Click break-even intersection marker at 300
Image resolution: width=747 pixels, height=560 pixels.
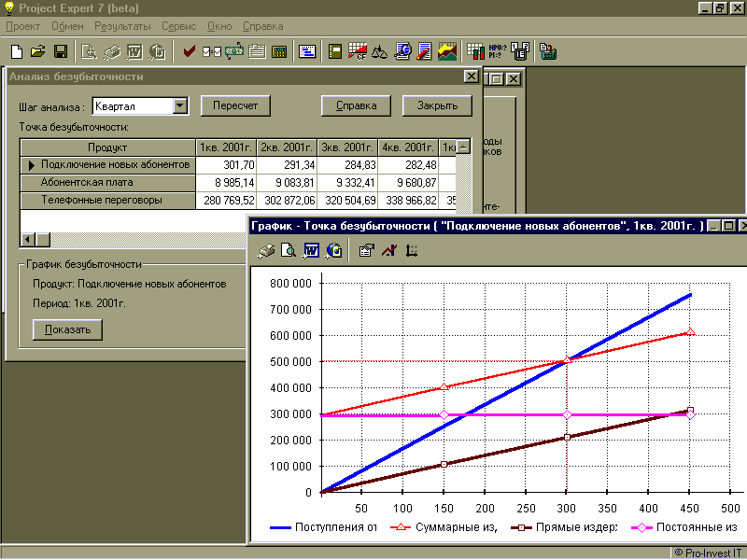coord(567,360)
